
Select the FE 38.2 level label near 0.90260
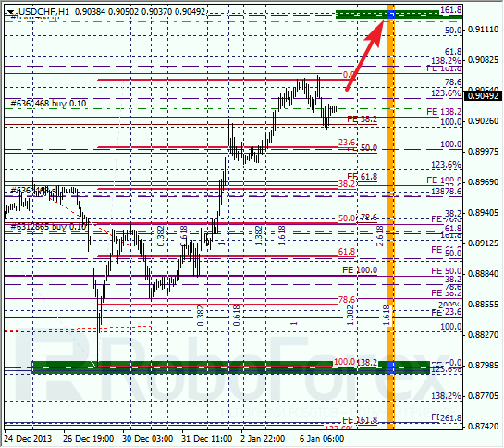pyautogui.click(x=362, y=119)
